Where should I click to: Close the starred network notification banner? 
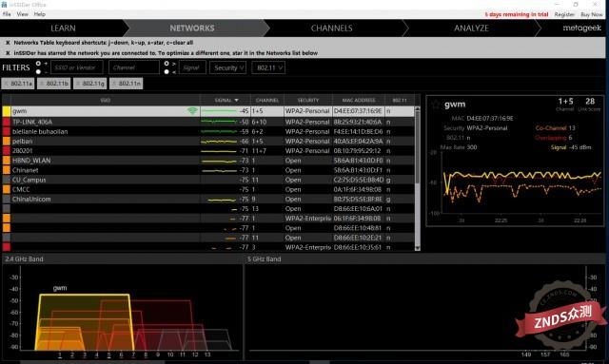(8, 53)
